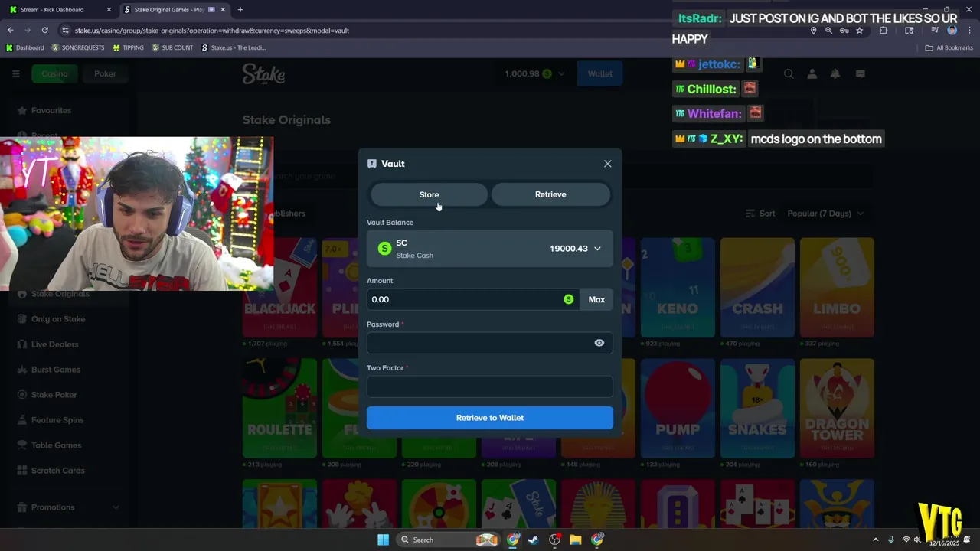The image size is (980, 551).
Task: Click the Stake logo in header
Action: 264,73
